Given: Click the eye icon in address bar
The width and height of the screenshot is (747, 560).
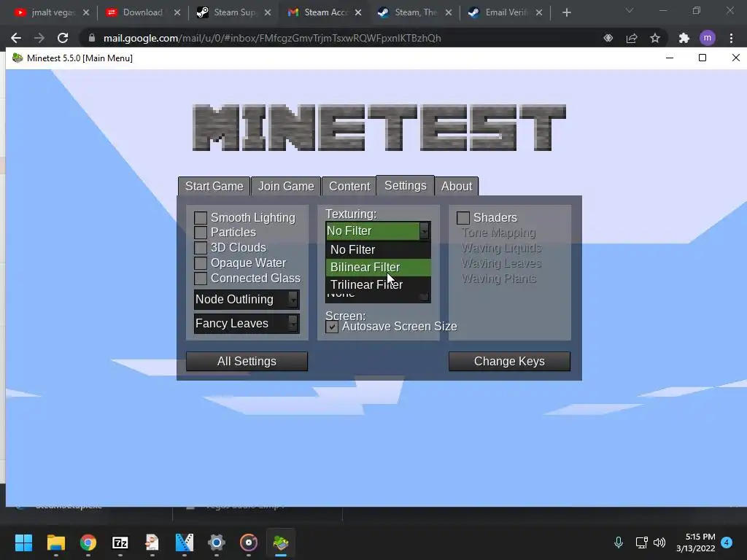Looking at the screenshot, I should (x=608, y=38).
